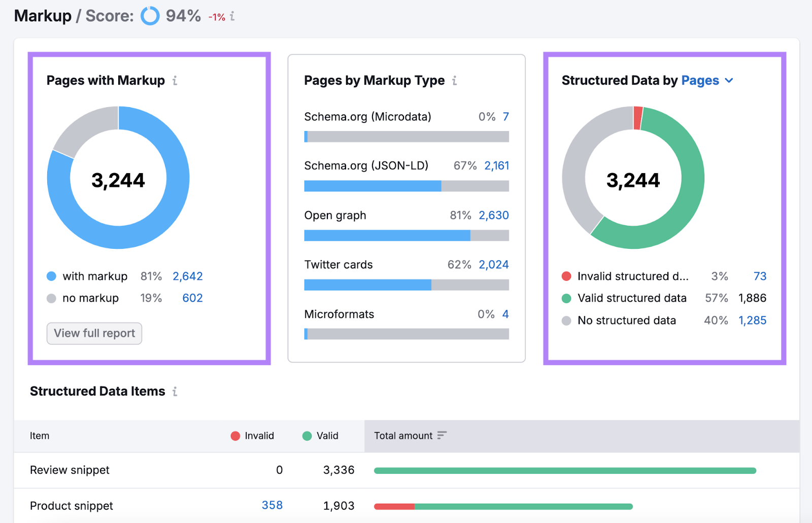Click the sort icon next to Total amount
The height and width of the screenshot is (523, 812).
[x=442, y=436]
